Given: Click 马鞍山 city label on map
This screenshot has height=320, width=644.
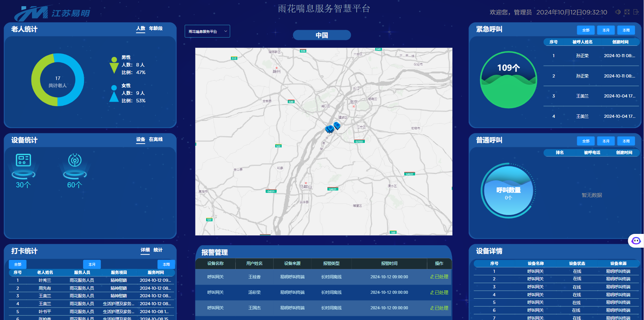Looking at the screenshot, I should (x=306, y=187).
